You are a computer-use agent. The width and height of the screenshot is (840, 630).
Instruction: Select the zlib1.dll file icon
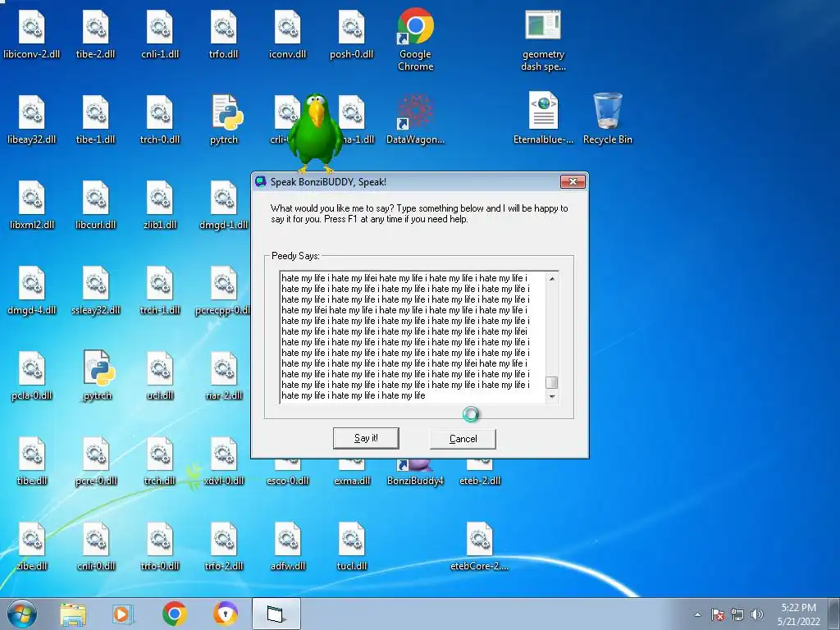click(160, 204)
